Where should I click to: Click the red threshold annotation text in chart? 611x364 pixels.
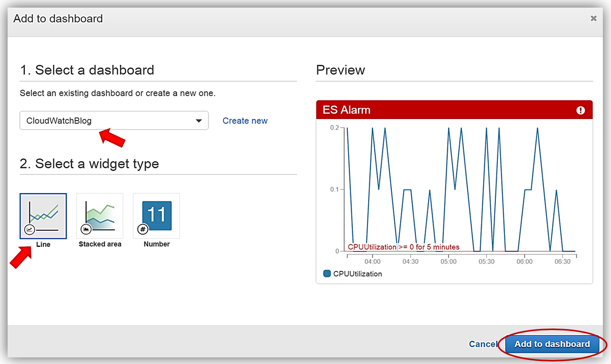pos(404,247)
